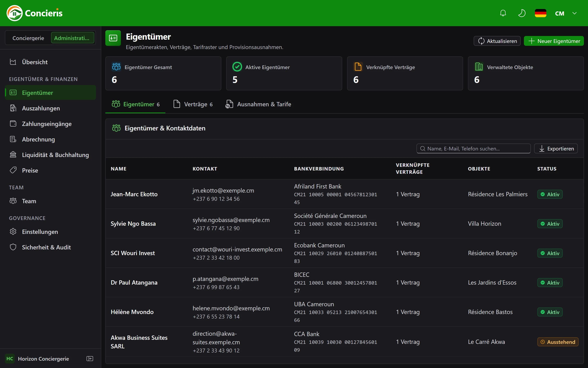Screen dimensions: 588x368
Task: Click the Ausstehend status badge
Action: [x=558, y=342]
